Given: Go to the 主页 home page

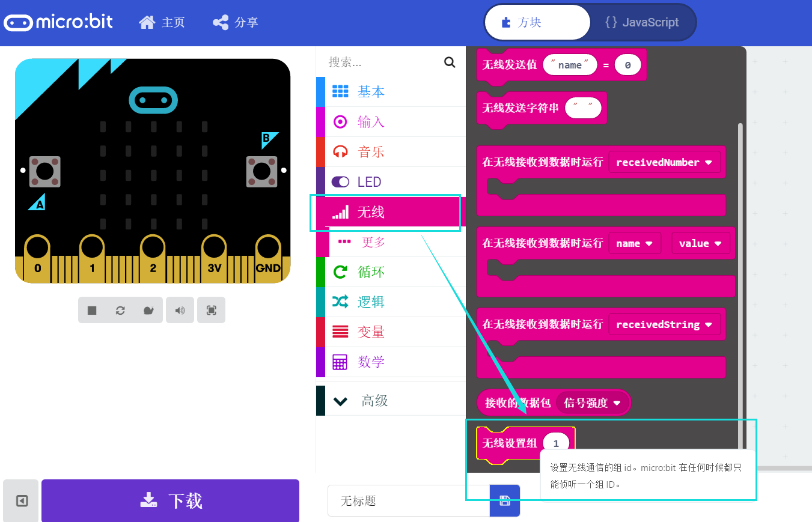Looking at the screenshot, I should coord(162,22).
